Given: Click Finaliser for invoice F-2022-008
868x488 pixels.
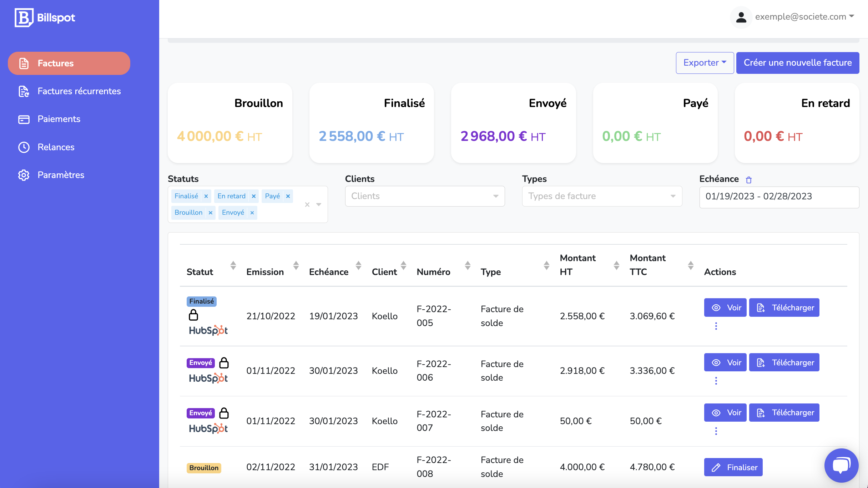Looking at the screenshot, I should (x=733, y=467).
